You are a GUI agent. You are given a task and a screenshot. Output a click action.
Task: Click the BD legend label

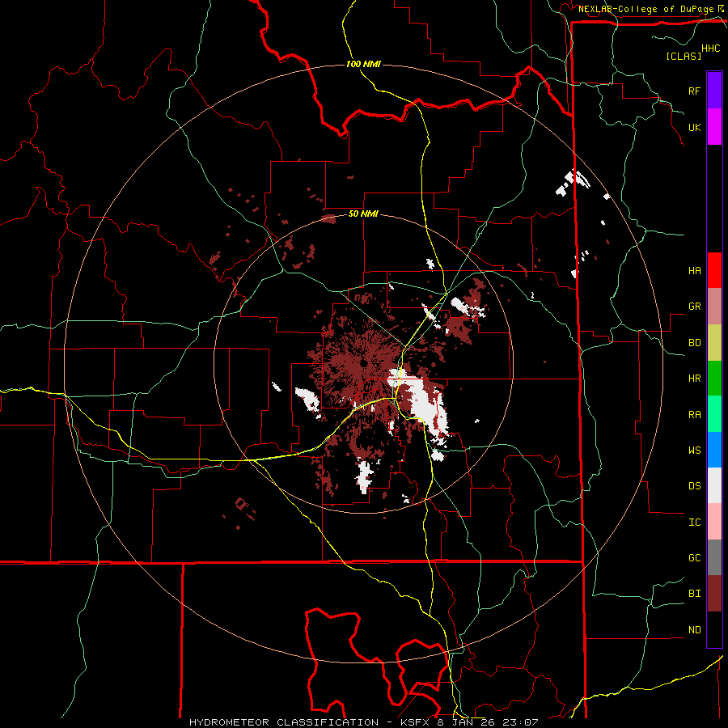(694, 343)
